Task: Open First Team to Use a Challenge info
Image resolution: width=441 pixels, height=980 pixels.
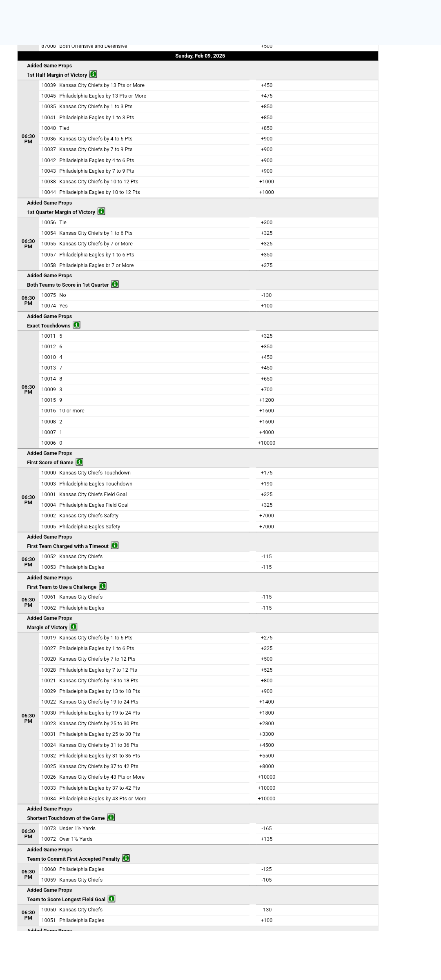Action: click(102, 586)
